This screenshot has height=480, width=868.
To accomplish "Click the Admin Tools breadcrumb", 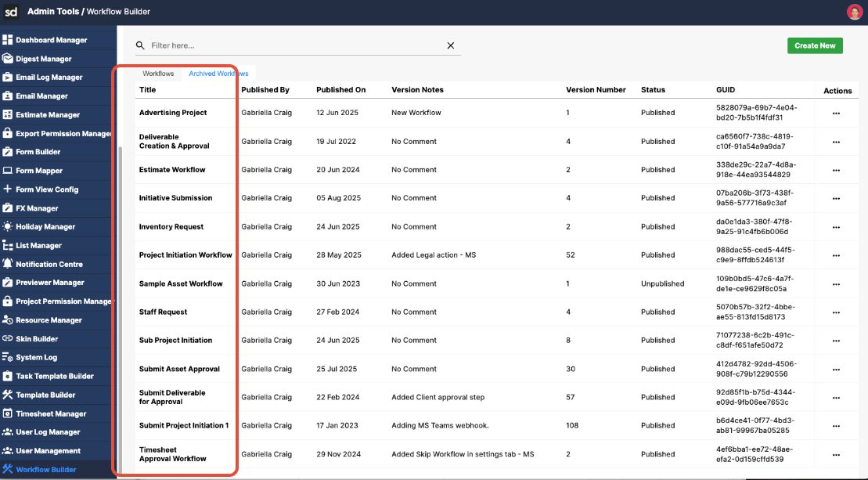I will pyautogui.click(x=53, y=11).
